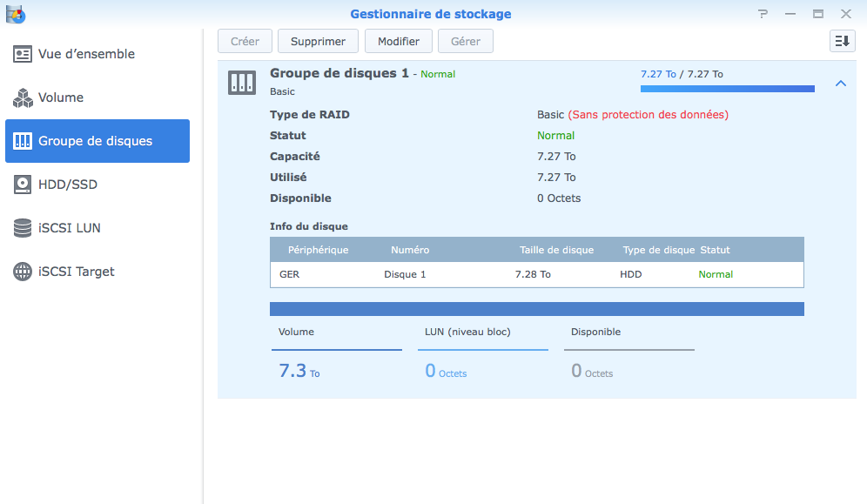Click the Storage Manager app icon in title bar
This screenshot has height=504, width=867.
point(15,14)
